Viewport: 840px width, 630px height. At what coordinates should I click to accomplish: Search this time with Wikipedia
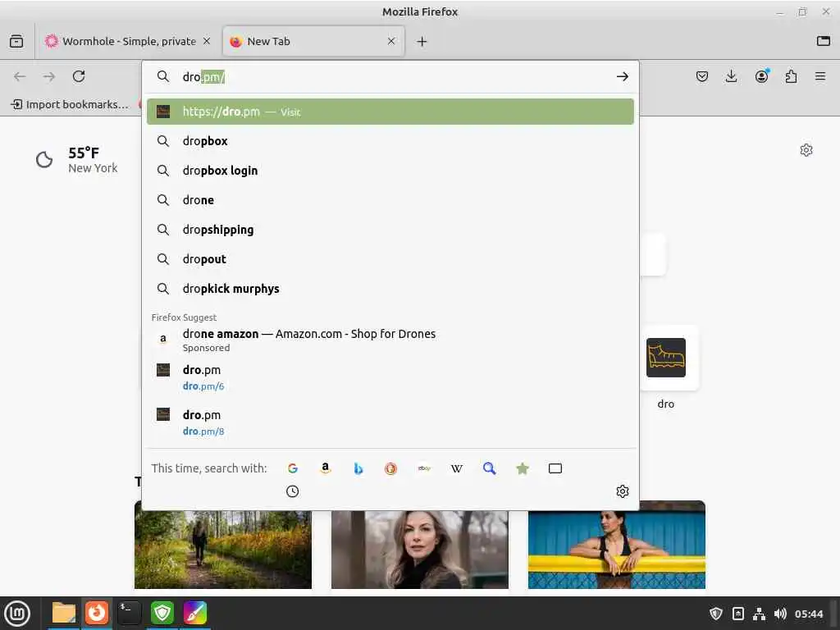coord(456,468)
